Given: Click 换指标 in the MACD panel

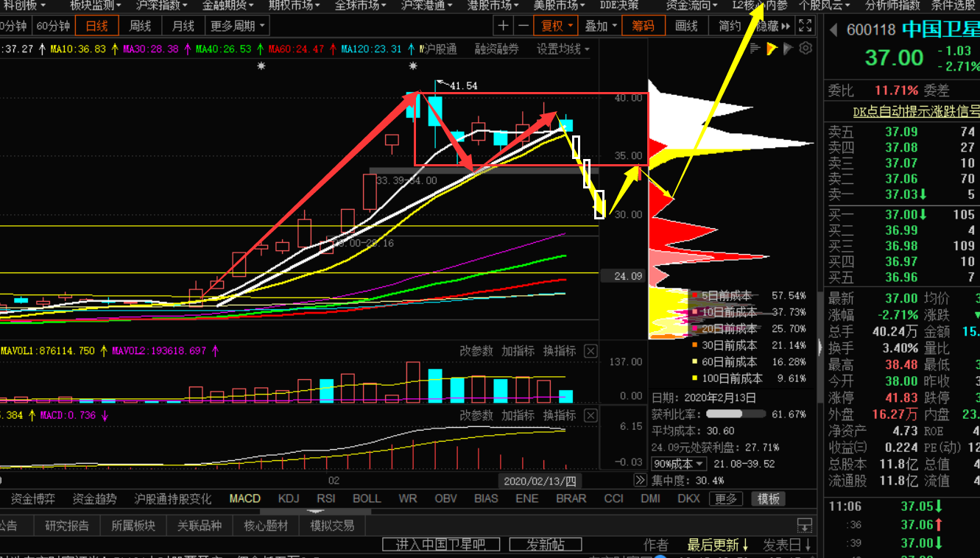Looking at the screenshot, I should (x=560, y=416).
